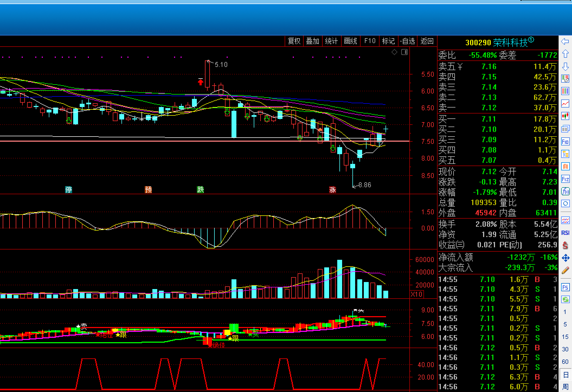Click the 买五 price 7.07
Screen dimensions: 572x392
click(x=489, y=160)
